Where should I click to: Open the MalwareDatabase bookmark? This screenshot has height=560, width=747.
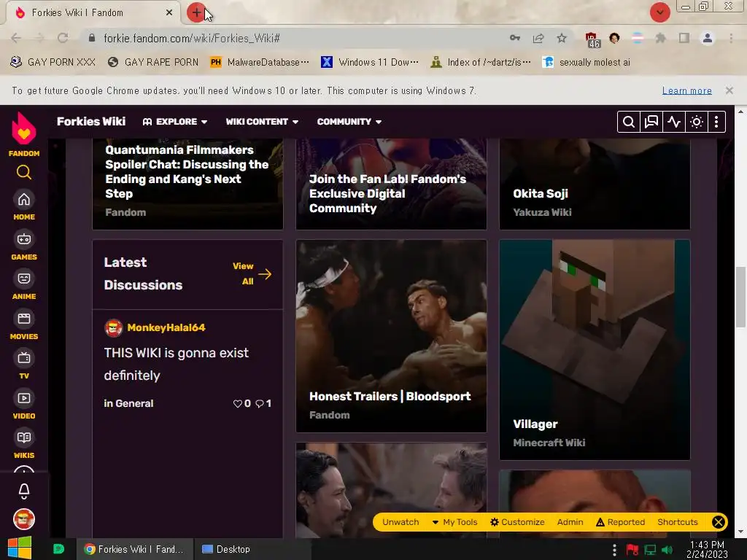260,63
